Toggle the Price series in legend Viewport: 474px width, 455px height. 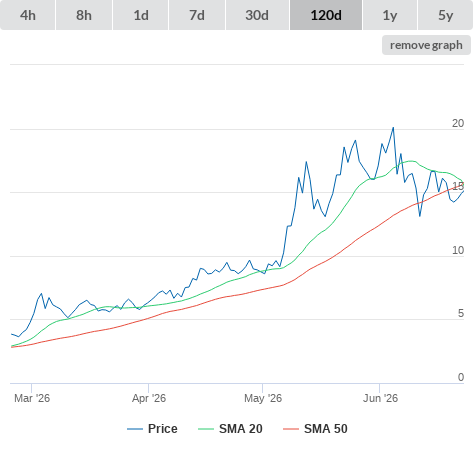[x=162, y=429]
